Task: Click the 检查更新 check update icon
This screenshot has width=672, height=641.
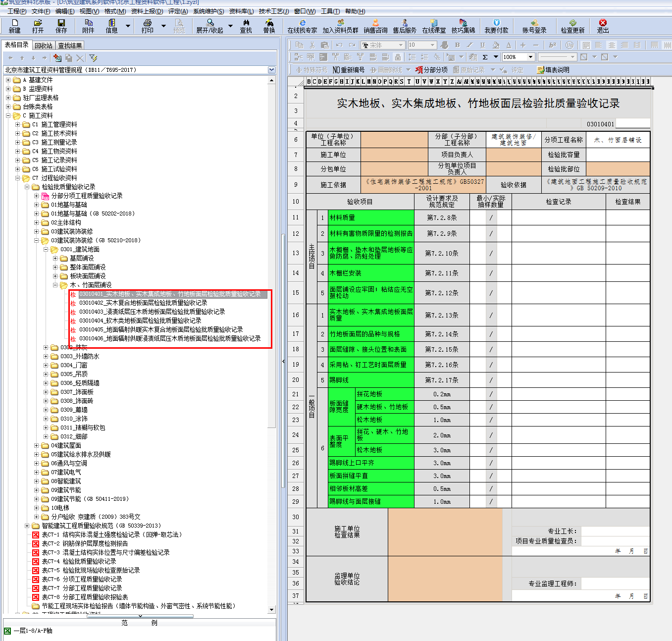Action: point(572,26)
